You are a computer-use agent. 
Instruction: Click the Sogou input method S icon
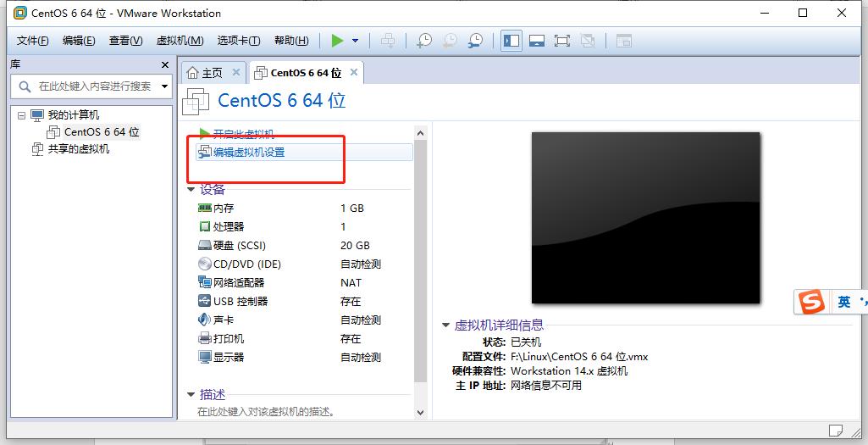[811, 302]
